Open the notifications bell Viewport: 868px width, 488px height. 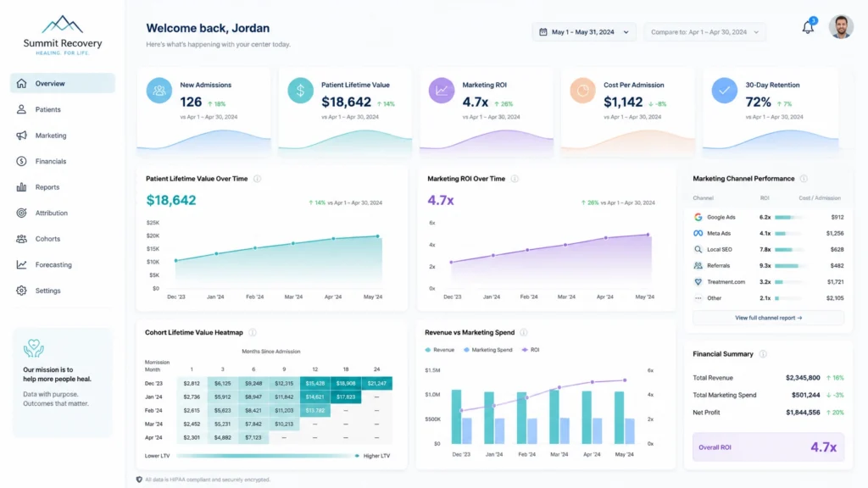[x=808, y=27]
